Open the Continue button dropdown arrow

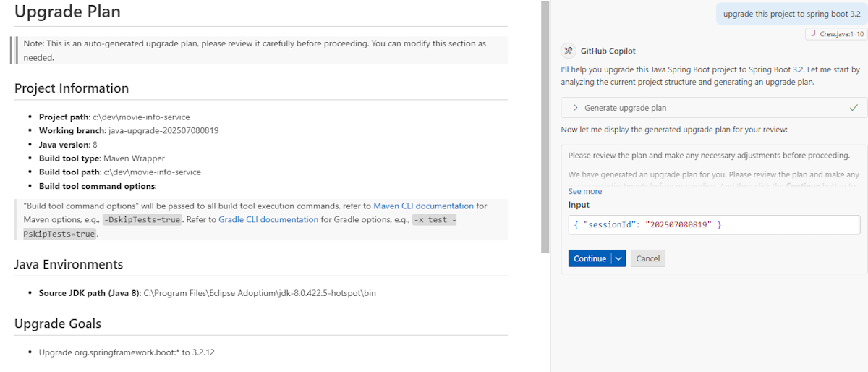point(618,258)
